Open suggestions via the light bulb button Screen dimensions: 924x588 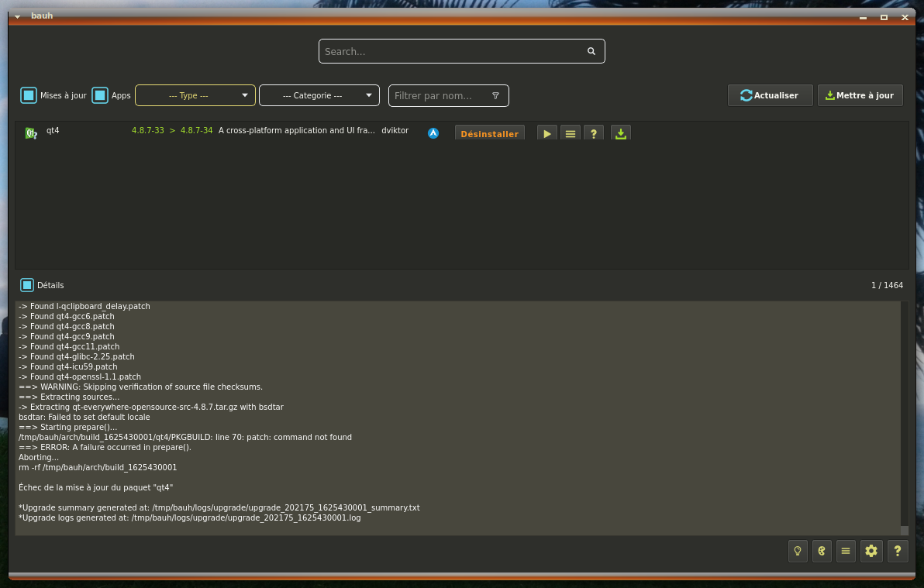[798, 551]
